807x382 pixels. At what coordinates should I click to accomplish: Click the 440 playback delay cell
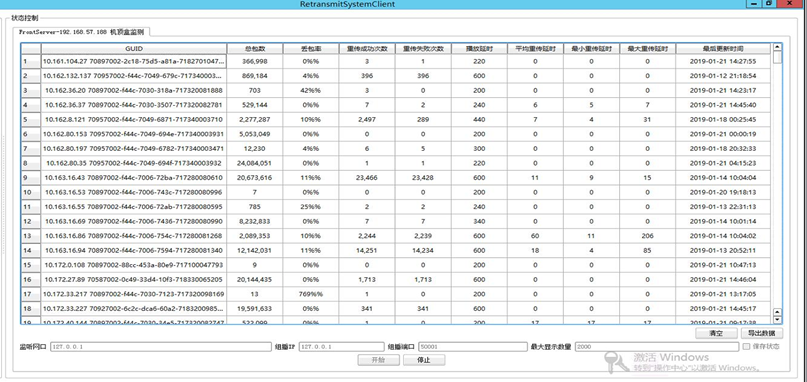[479, 119]
